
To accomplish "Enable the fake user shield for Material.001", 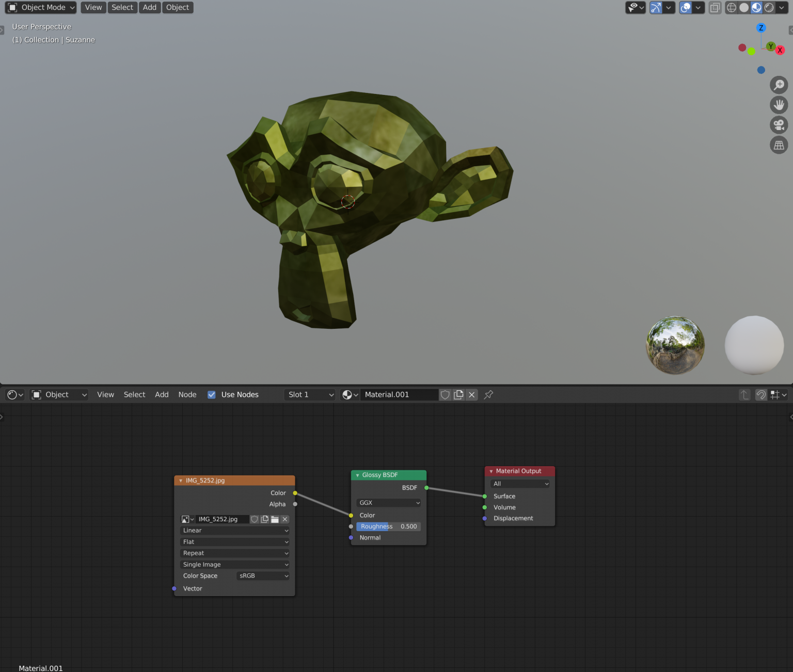I will tap(445, 394).
